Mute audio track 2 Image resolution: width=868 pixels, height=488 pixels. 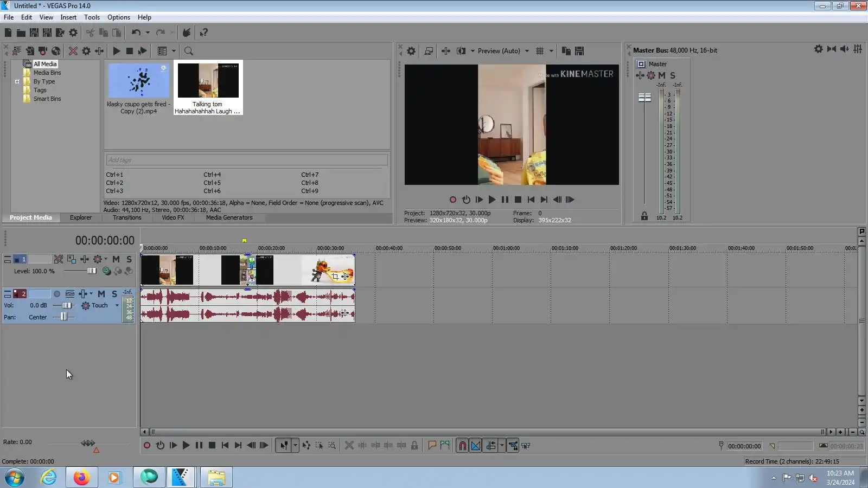(x=101, y=294)
